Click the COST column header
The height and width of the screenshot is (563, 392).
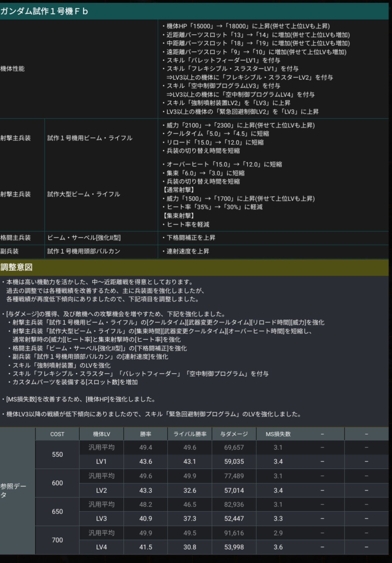(x=57, y=434)
